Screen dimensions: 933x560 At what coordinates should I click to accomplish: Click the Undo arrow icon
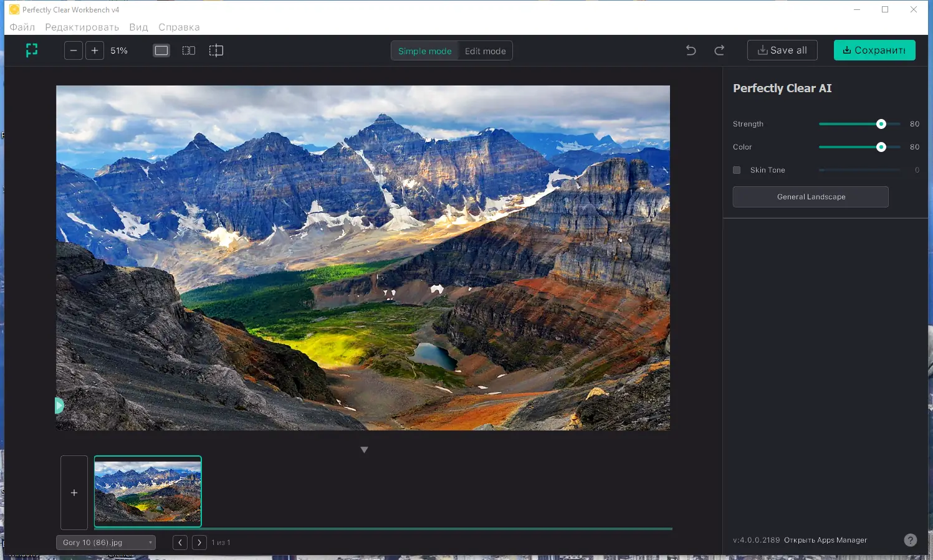[x=691, y=50]
